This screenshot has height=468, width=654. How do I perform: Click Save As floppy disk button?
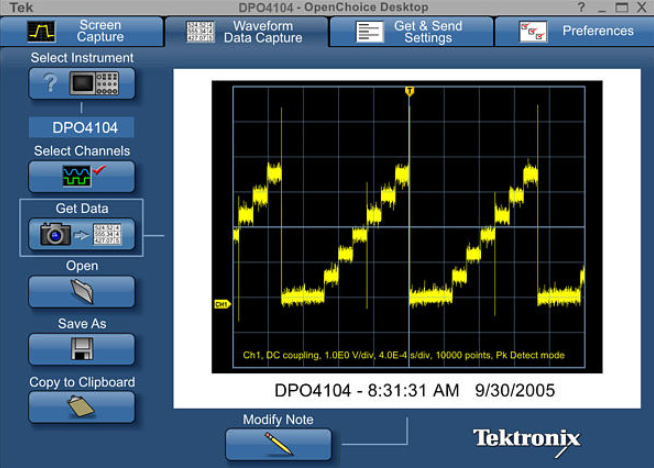(x=82, y=349)
